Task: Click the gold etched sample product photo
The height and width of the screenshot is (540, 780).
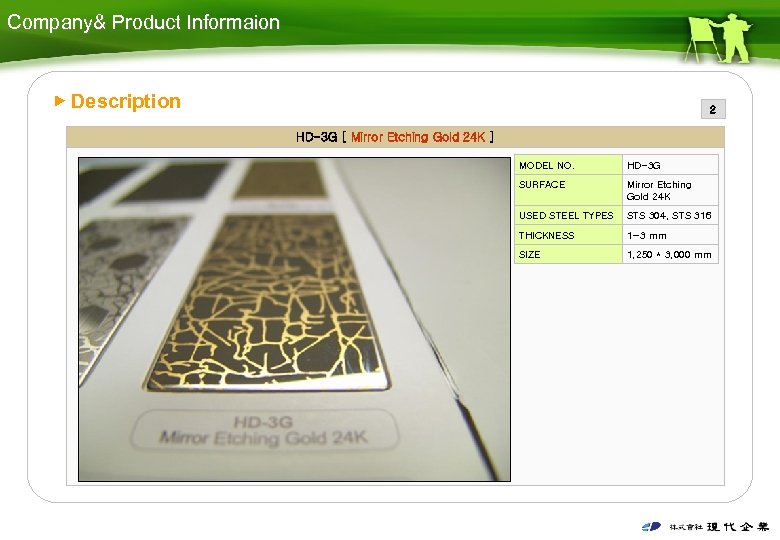Action: click(294, 319)
